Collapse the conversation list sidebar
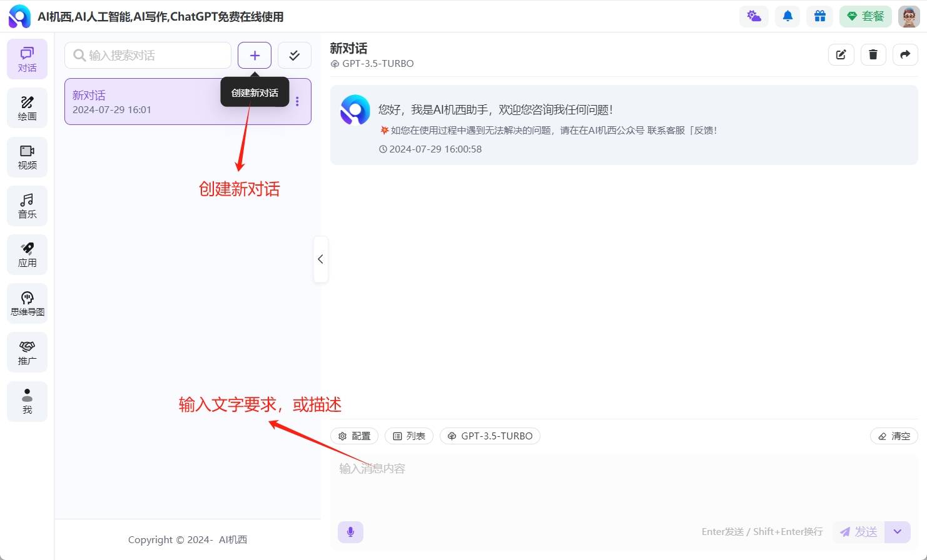This screenshot has height=560, width=927. (320, 259)
